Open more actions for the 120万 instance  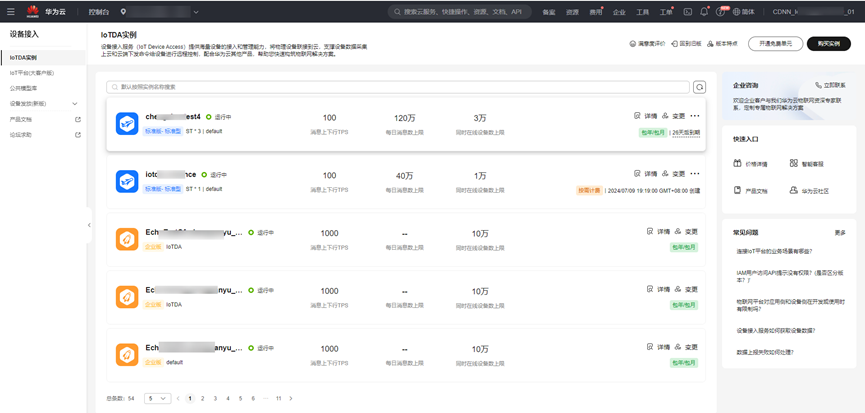(695, 116)
